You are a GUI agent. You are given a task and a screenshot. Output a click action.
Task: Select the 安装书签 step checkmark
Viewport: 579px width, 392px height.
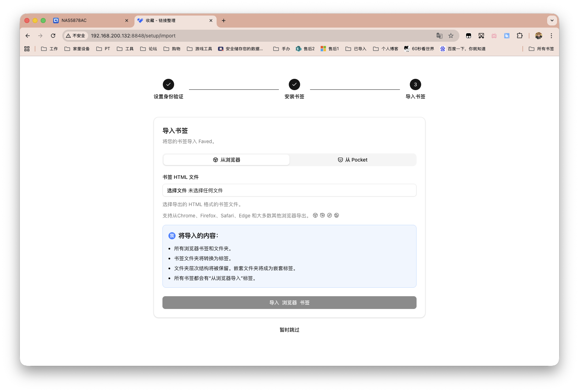pos(294,84)
